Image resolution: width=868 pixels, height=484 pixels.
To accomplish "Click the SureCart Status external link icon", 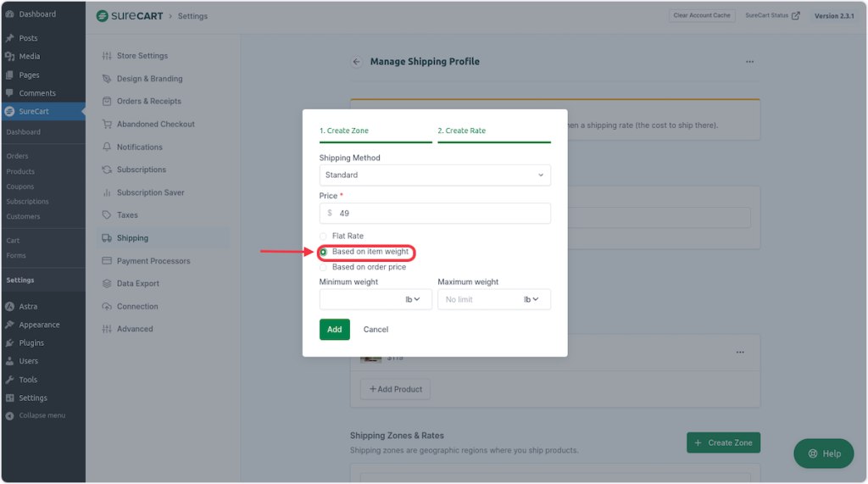I will point(795,16).
